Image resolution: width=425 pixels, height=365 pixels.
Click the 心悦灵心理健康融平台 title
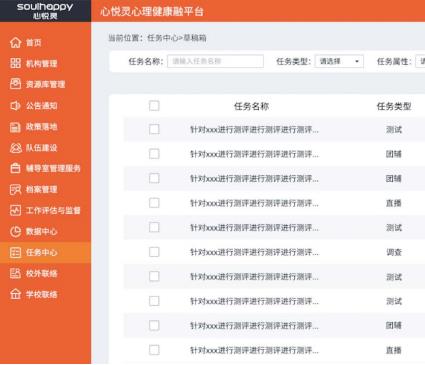click(152, 11)
